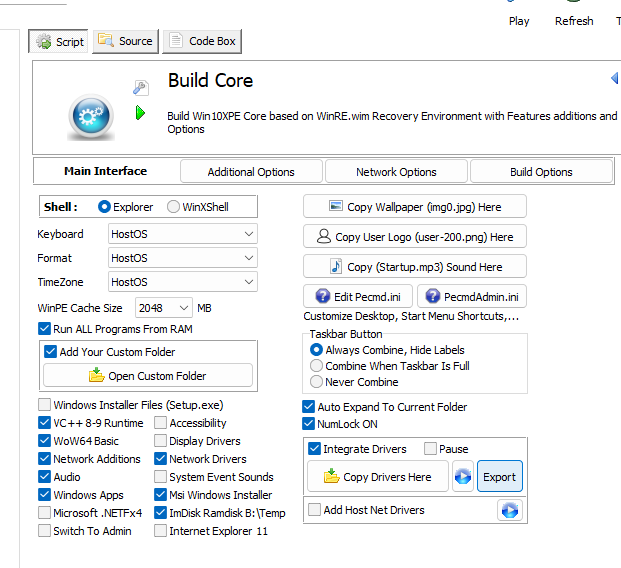The width and height of the screenshot is (621, 568).
Task: Click the Build Core gear logo
Action: click(91, 117)
